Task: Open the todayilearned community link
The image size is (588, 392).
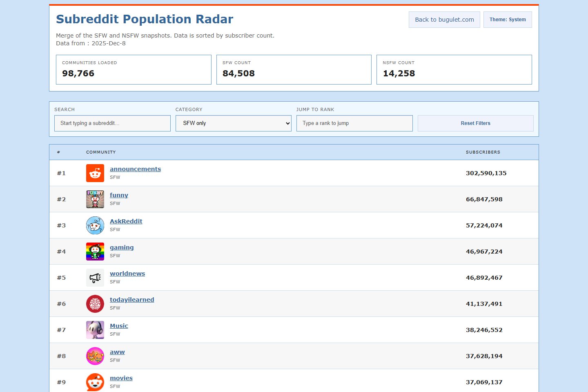Action: [x=132, y=300]
